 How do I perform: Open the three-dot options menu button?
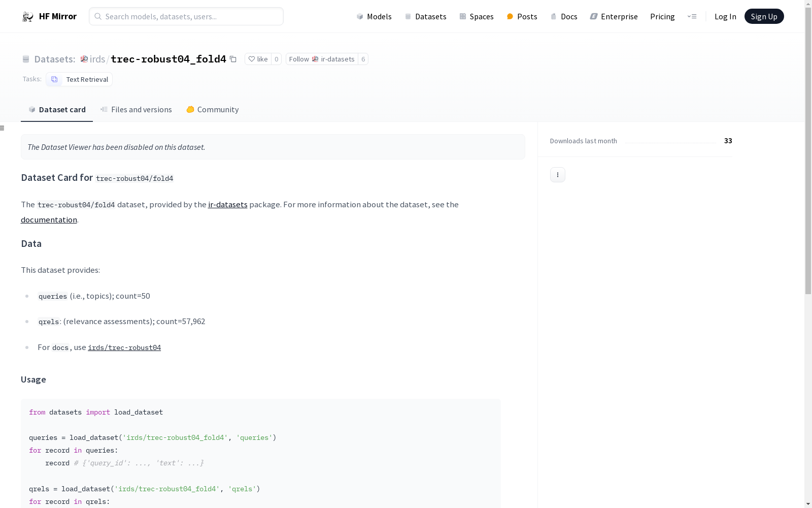(x=558, y=175)
